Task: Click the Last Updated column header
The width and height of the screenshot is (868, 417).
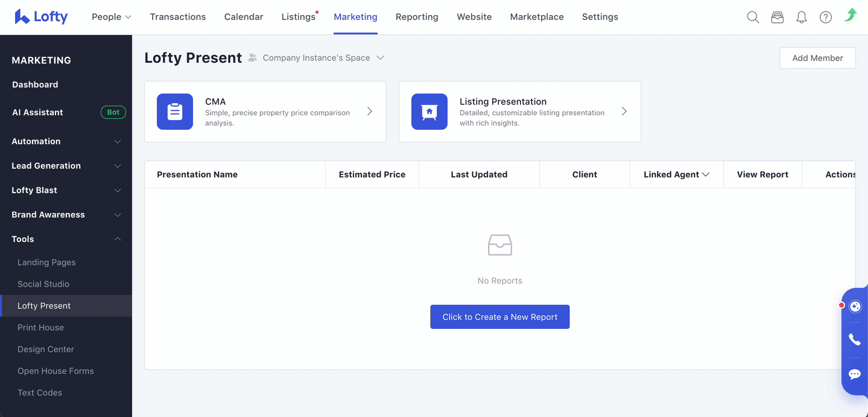Action: point(479,174)
